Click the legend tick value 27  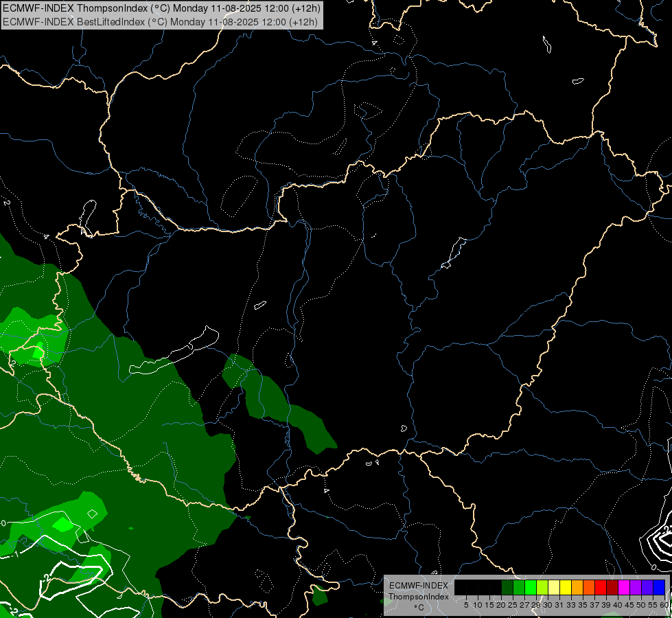(524, 605)
